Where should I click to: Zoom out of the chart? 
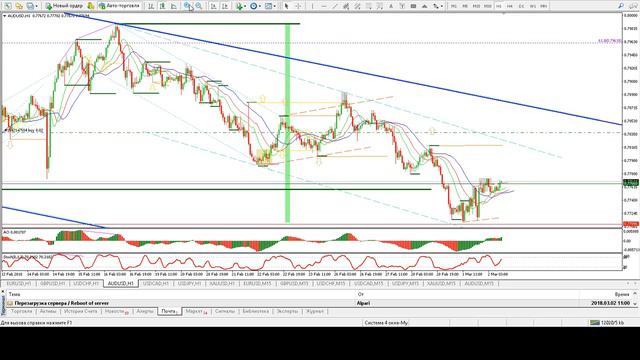(199, 6)
